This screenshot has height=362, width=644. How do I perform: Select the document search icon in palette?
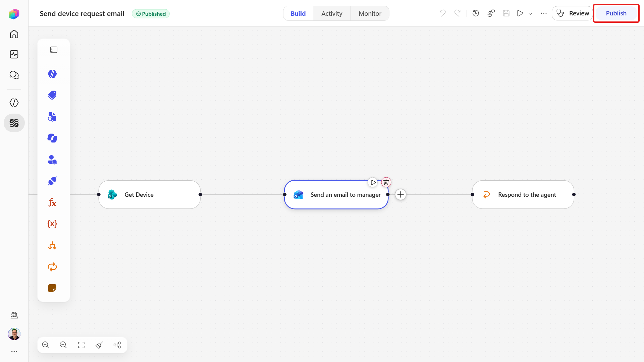(x=52, y=117)
